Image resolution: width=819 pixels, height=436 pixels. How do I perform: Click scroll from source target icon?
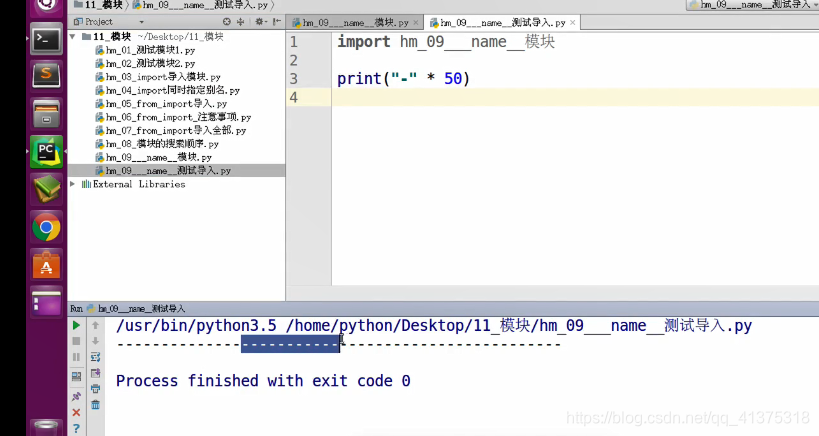227,22
